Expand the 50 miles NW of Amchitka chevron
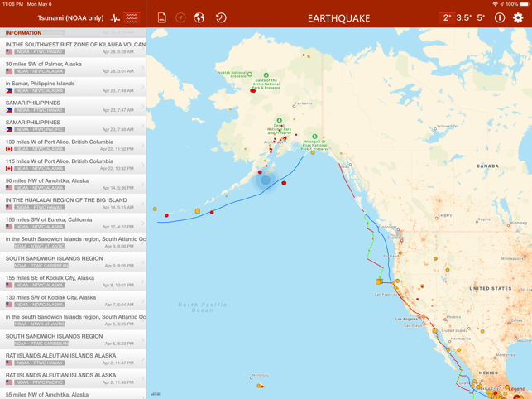 (143, 184)
